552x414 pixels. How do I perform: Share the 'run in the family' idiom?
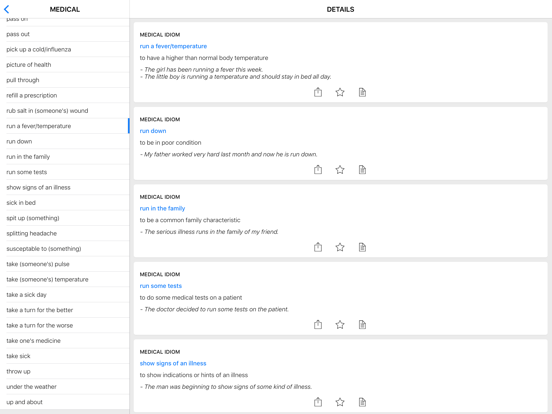(318, 247)
